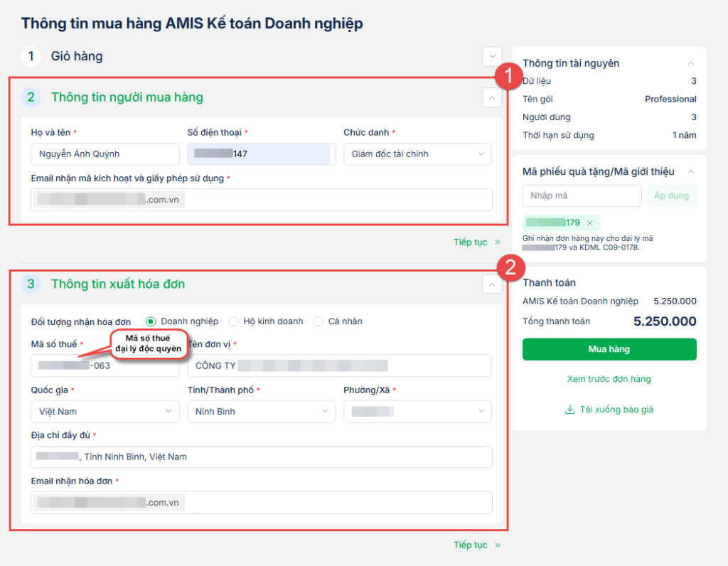The height and width of the screenshot is (566, 728).
Task: Focus the Tên đơn vị input field
Action: (339, 365)
